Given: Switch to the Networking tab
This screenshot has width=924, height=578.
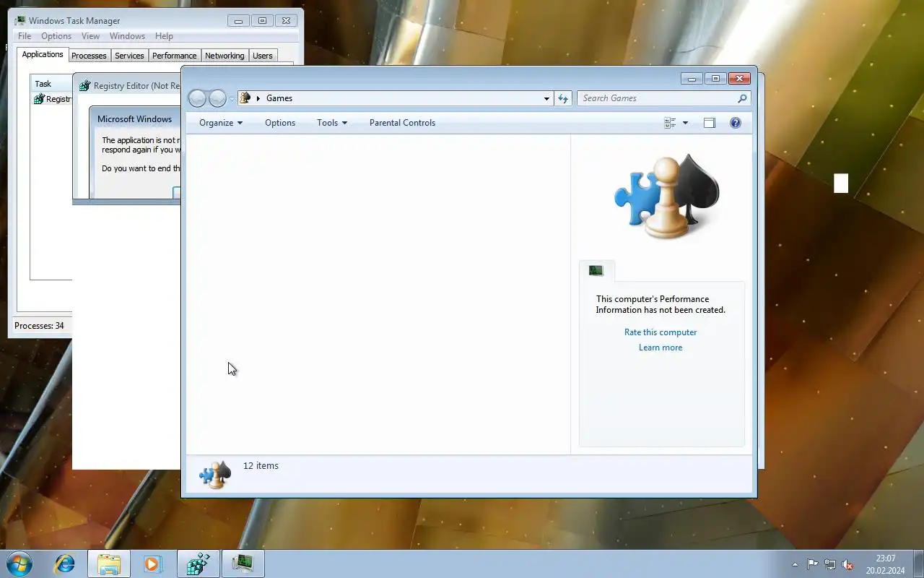Looking at the screenshot, I should point(225,56).
